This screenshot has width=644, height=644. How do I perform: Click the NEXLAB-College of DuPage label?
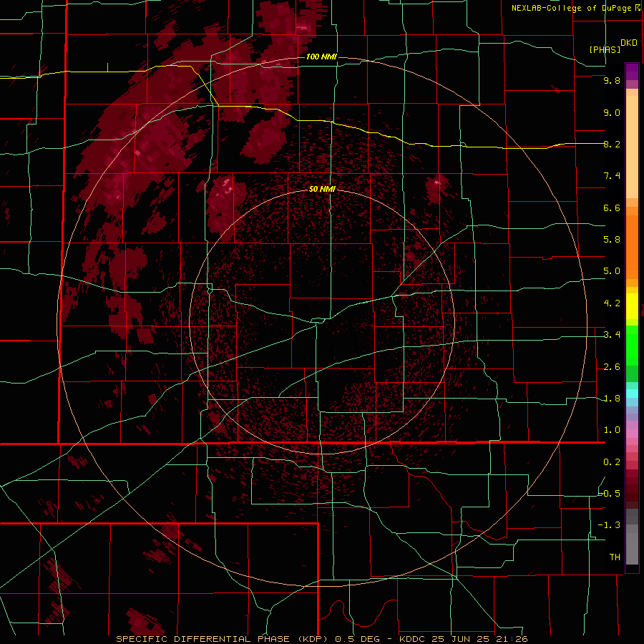click(572, 8)
